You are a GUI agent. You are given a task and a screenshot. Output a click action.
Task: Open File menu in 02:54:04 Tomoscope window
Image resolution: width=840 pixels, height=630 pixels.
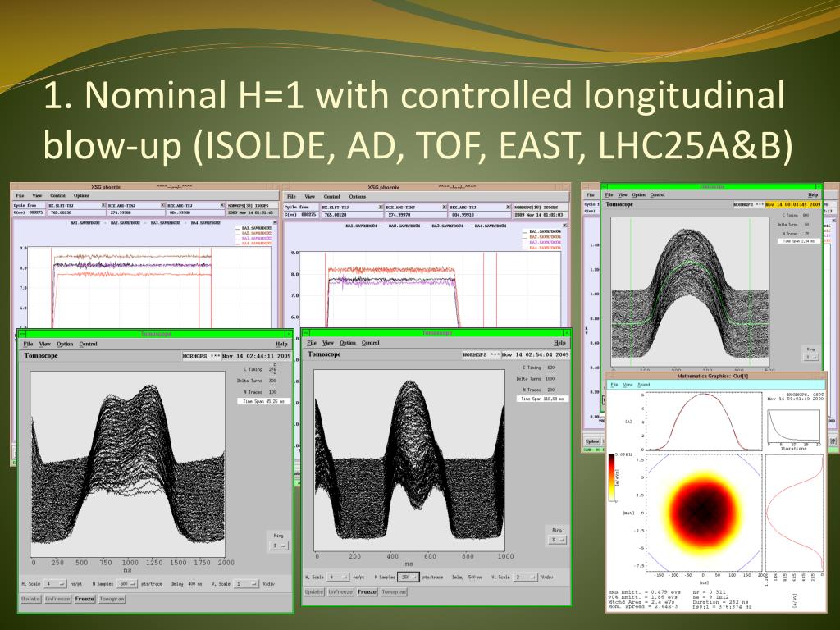tap(312, 343)
